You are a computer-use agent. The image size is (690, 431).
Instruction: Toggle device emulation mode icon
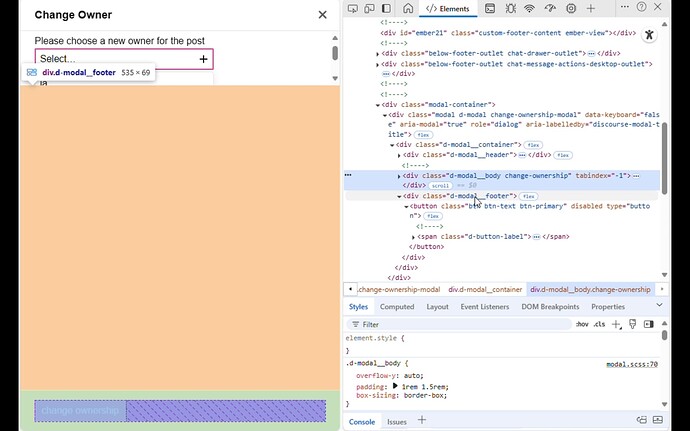tap(369, 8)
